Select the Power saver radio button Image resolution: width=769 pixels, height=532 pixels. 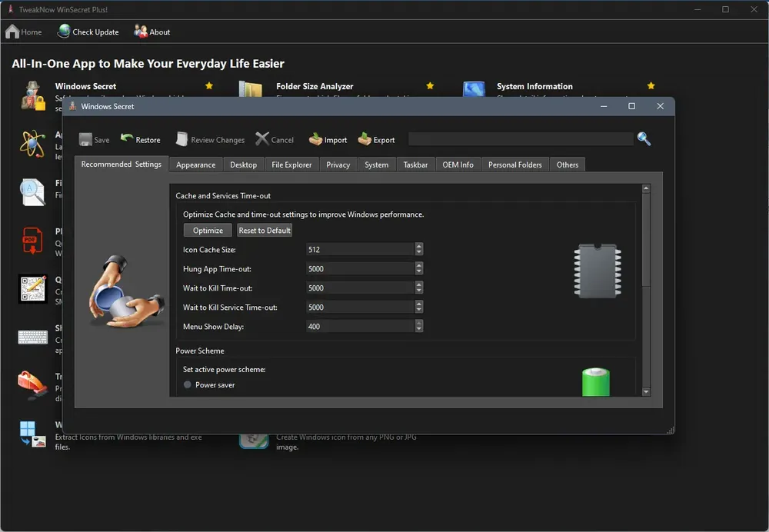pyautogui.click(x=188, y=384)
